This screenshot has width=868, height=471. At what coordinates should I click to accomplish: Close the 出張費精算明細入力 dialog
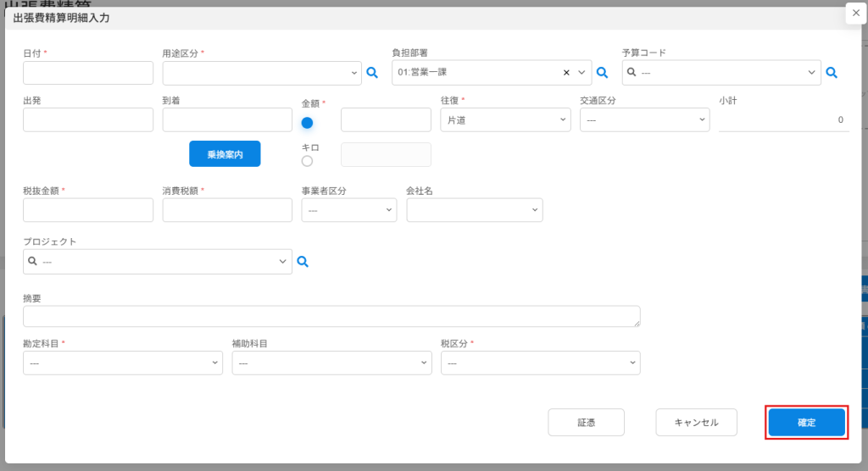tap(855, 13)
